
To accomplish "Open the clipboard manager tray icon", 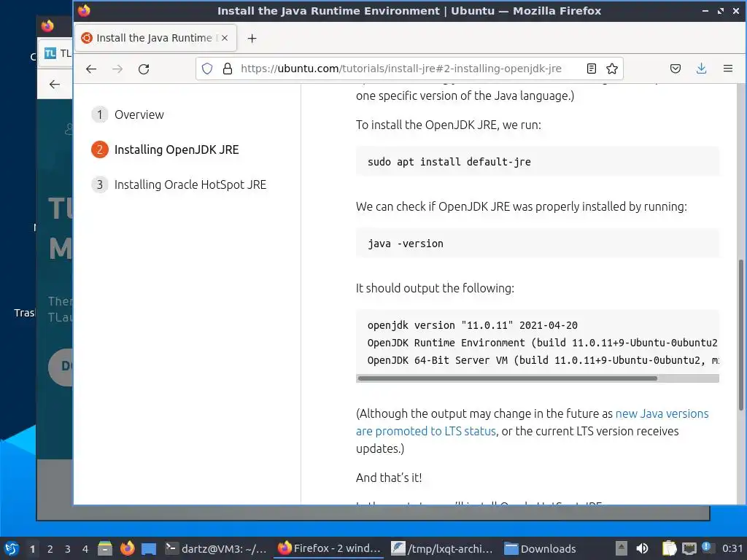I will [669, 548].
